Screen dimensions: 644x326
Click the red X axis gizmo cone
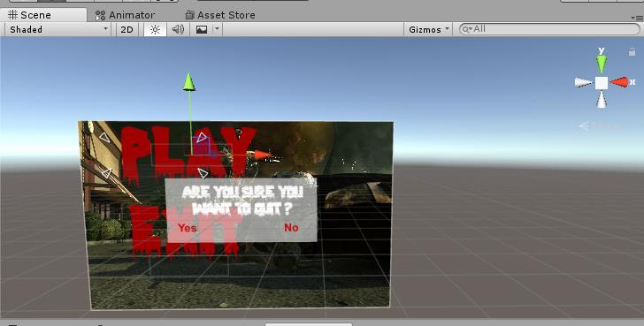[x=619, y=82]
